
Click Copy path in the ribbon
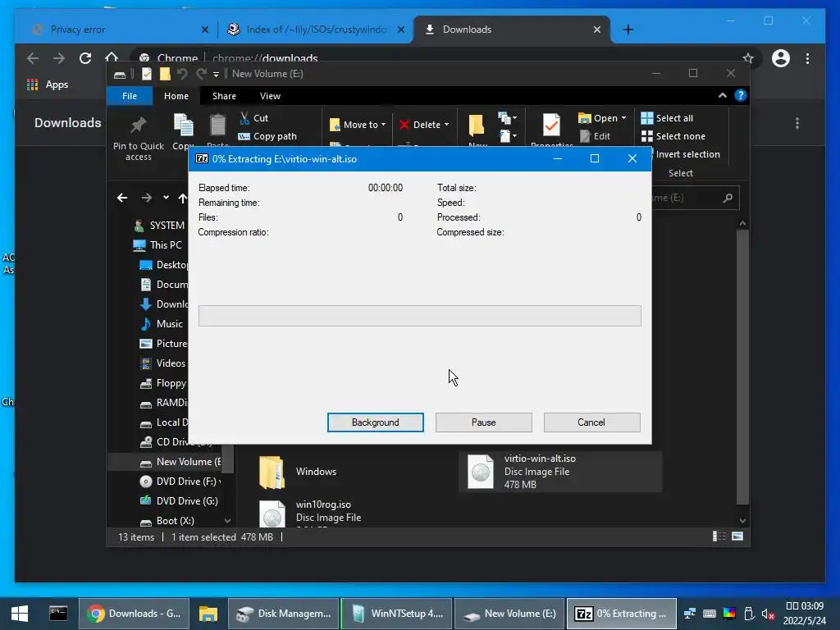(x=267, y=136)
